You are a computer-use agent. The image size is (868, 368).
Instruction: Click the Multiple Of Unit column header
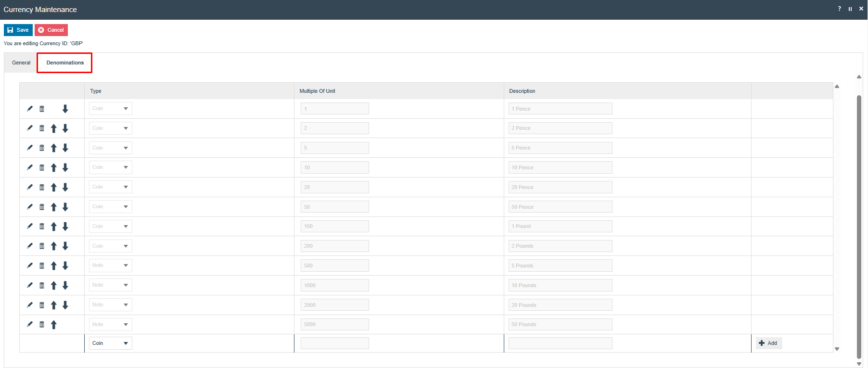coord(399,91)
